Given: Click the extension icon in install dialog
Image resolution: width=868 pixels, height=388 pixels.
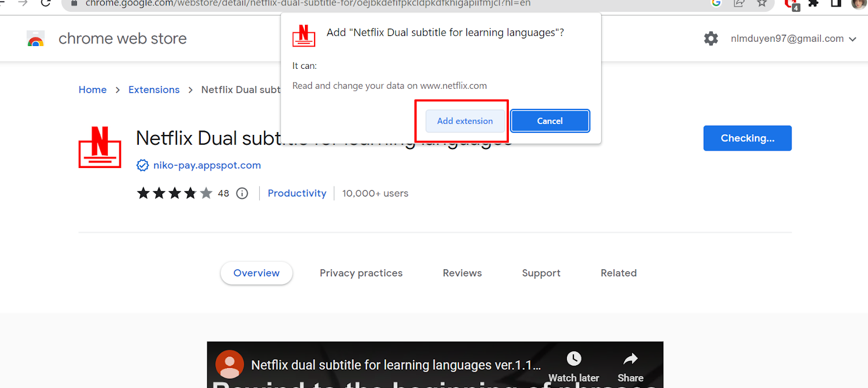Looking at the screenshot, I should pyautogui.click(x=304, y=36).
